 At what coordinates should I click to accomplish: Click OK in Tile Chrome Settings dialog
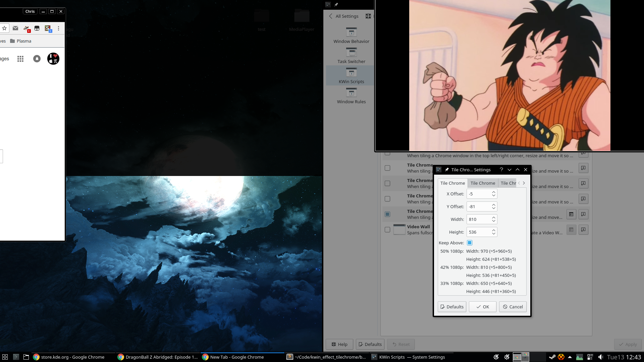(482, 307)
